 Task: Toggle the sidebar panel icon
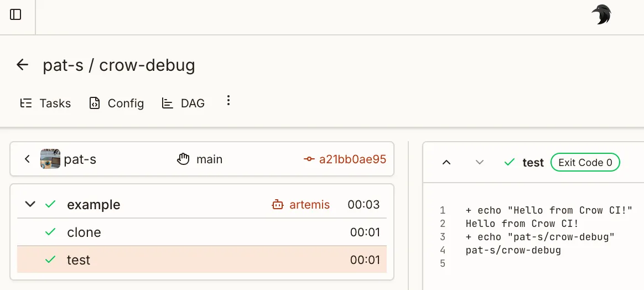15,15
